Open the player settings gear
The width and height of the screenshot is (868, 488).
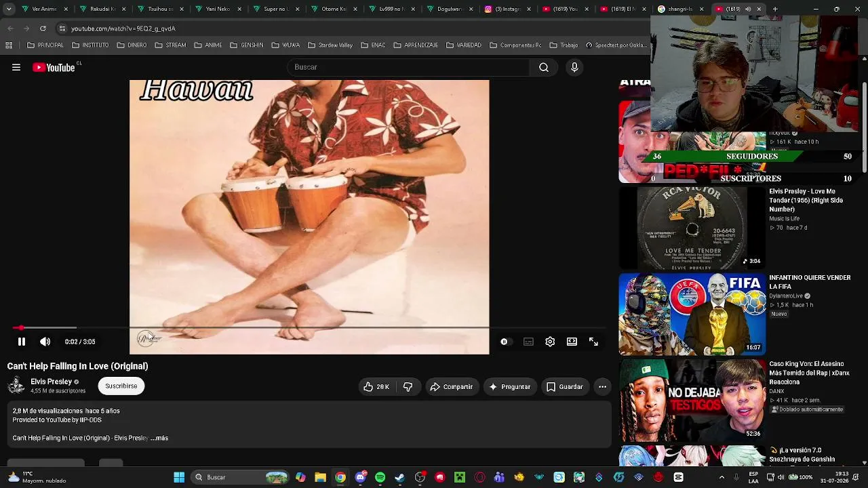coord(550,342)
